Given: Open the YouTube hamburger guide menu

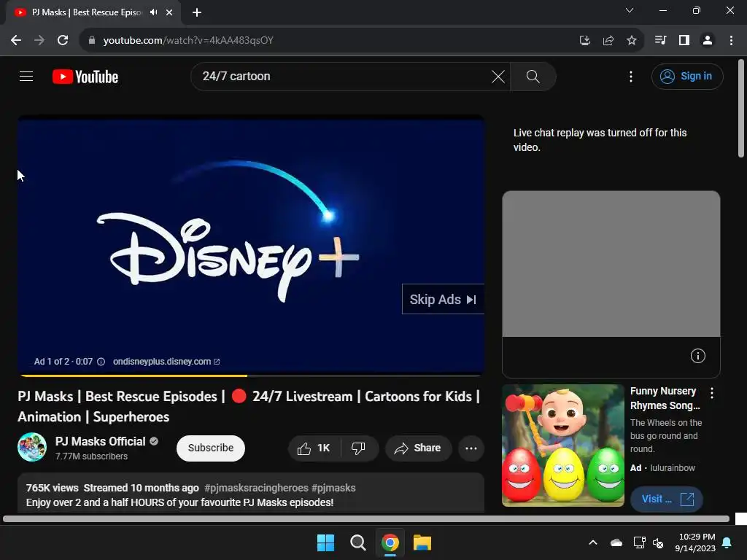Looking at the screenshot, I should coord(26,76).
